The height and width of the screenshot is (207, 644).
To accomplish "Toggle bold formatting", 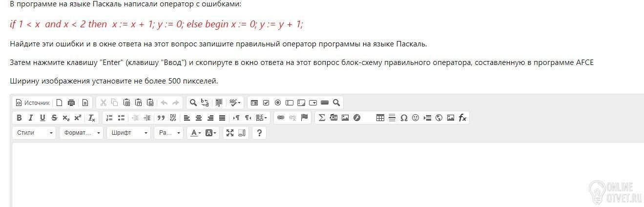I will click(x=19, y=118).
